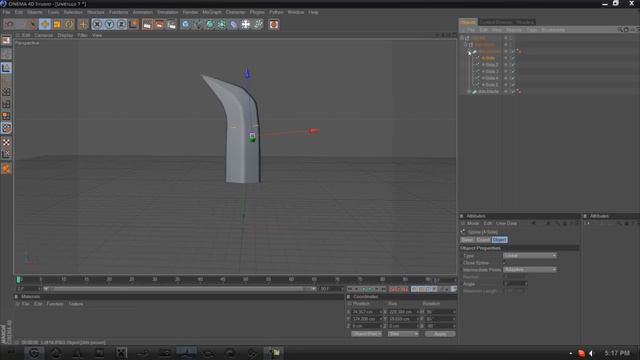Click the spline pen tool icon
Screen dimensions: 640x360
[198, 24]
